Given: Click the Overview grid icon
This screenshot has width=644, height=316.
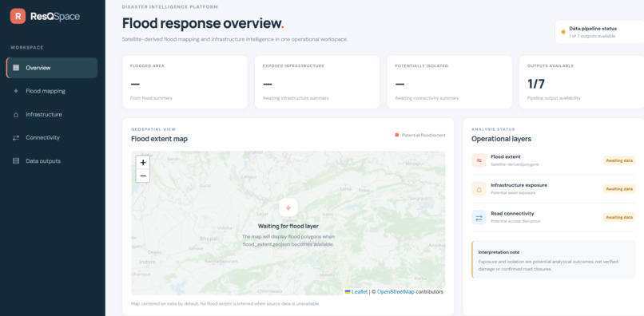Looking at the screenshot, I should (x=16, y=68).
